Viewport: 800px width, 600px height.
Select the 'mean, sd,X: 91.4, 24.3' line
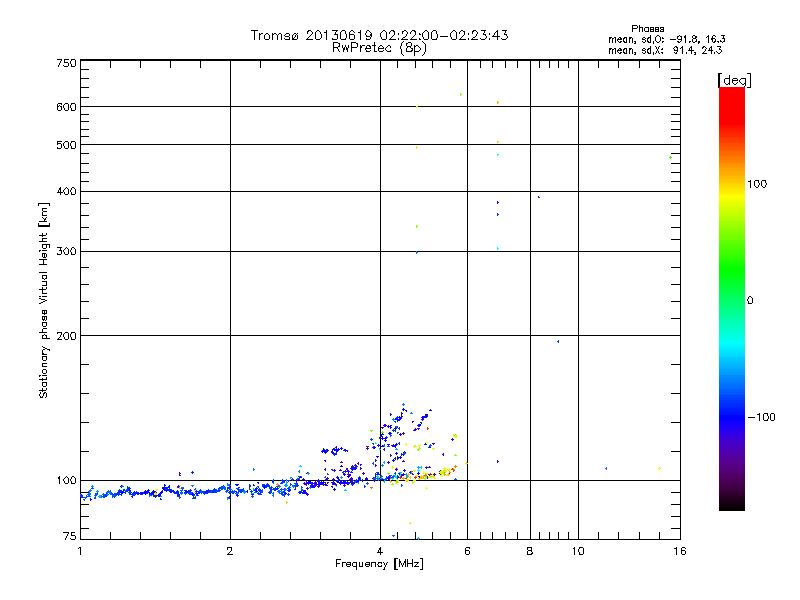point(665,50)
